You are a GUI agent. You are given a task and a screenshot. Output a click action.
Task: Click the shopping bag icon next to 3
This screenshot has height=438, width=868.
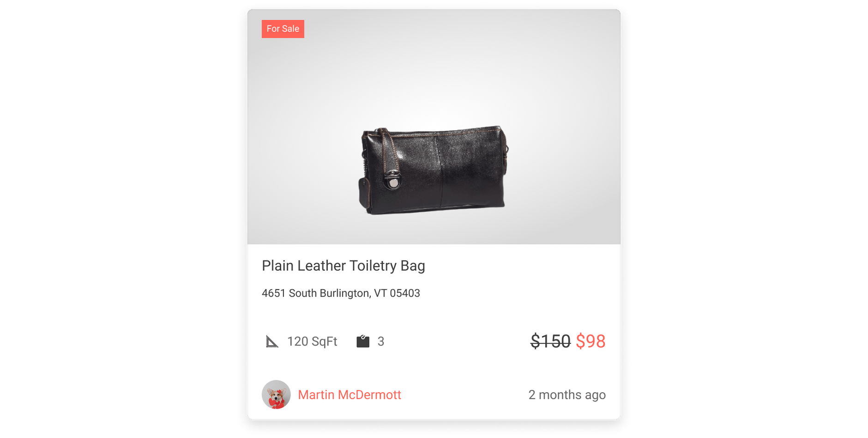point(363,341)
